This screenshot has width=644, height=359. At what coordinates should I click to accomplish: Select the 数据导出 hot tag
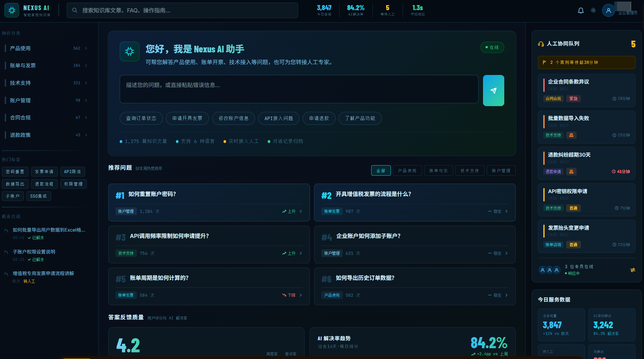(15, 184)
